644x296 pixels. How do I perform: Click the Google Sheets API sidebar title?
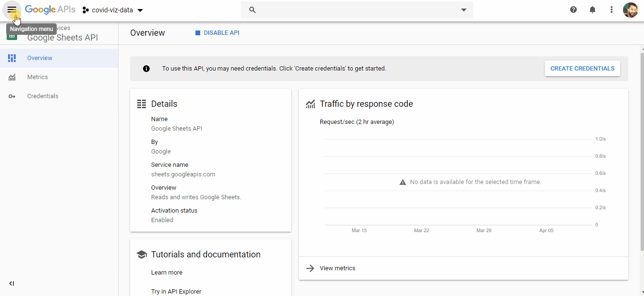pyautogui.click(x=62, y=38)
